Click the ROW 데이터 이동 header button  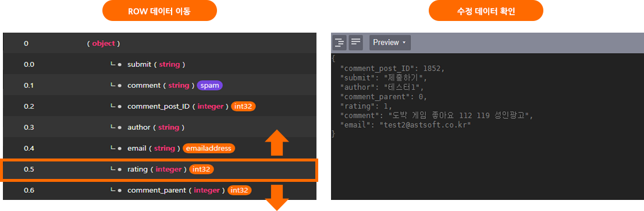159,10
